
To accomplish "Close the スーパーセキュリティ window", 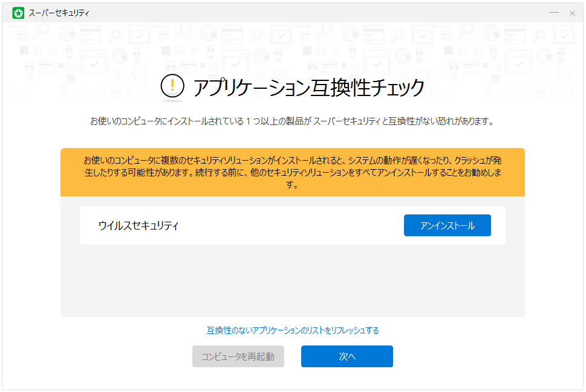I will tap(572, 13).
